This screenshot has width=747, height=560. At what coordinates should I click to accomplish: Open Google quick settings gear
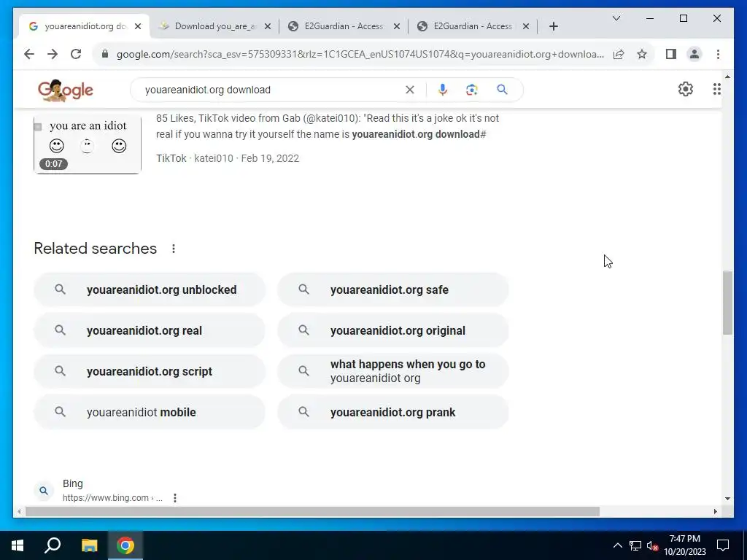(686, 89)
